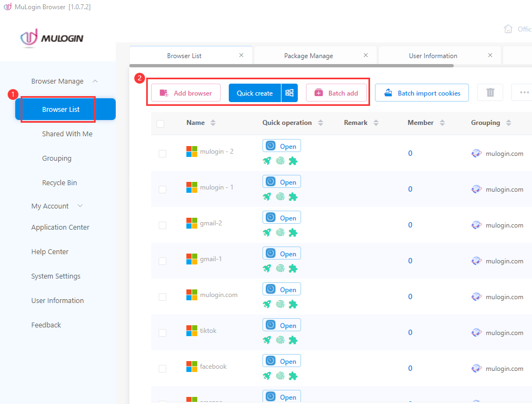Select Browser List in sidebar
The height and width of the screenshot is (404, 532).
coord(66,109)
